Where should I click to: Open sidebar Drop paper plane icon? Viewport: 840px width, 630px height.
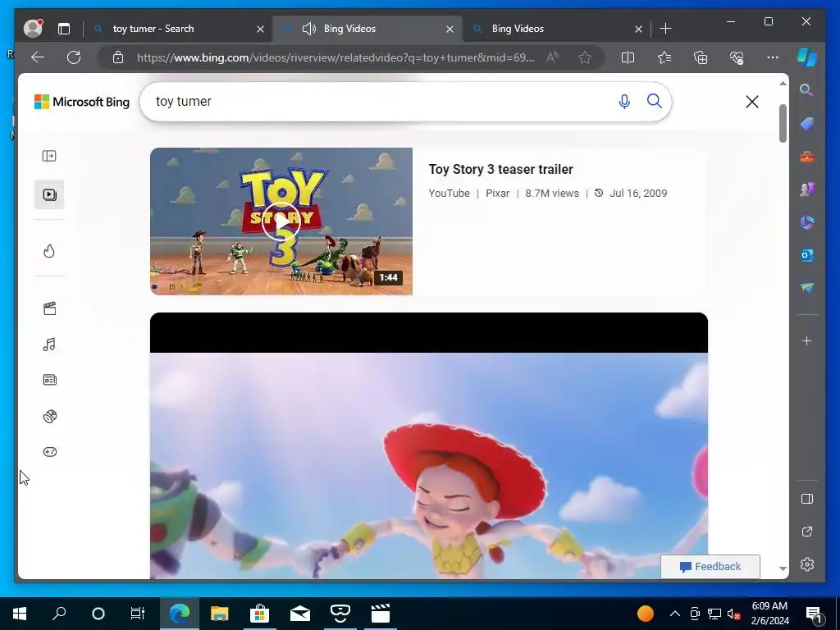click(x=807, y=288)
